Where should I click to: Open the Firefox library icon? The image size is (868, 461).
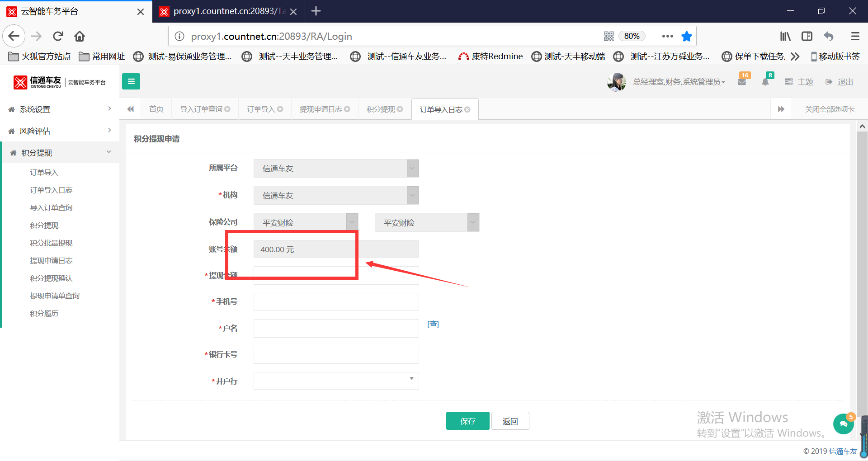(785, 36)
